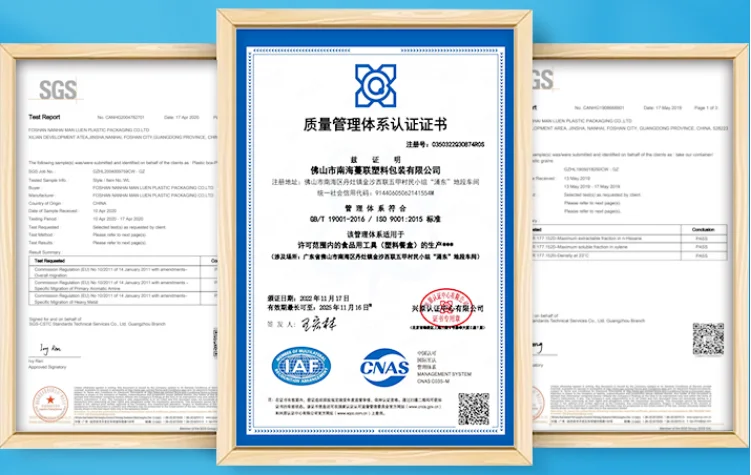Click the QR code on the right test report
This screenshot has width=751, height=475.
point(708,339)
